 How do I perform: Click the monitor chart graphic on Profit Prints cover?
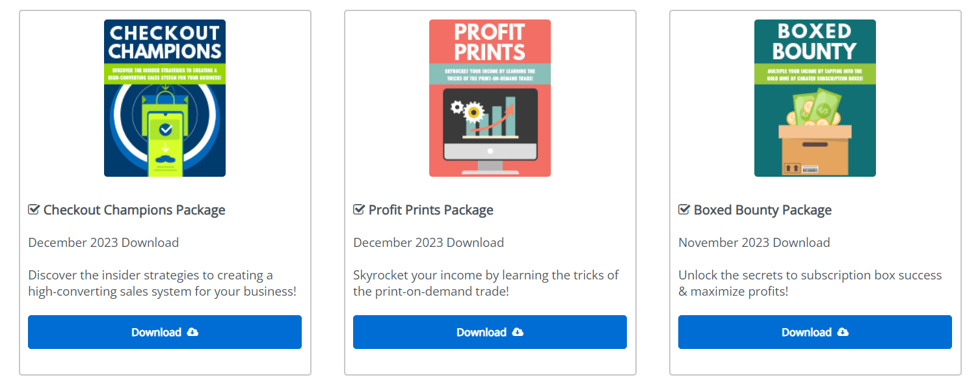coord(490,127)
